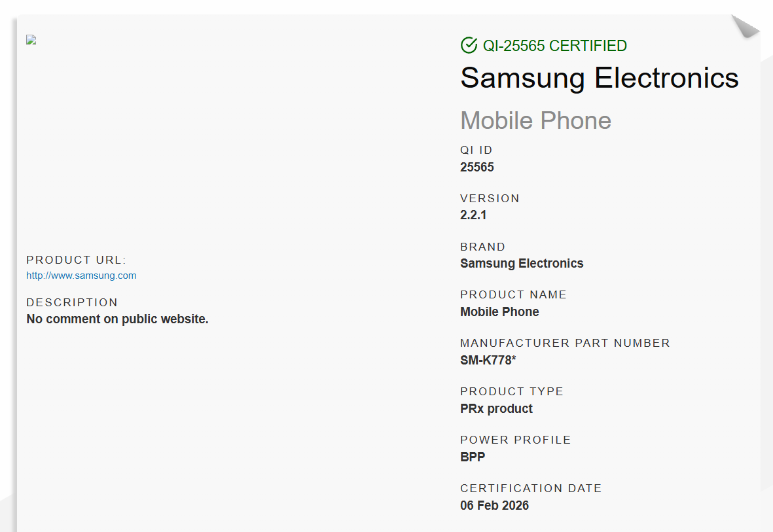773x532 pixels.
Task: Click the PRODUCT URL label
Action: [x=76, y=260]
